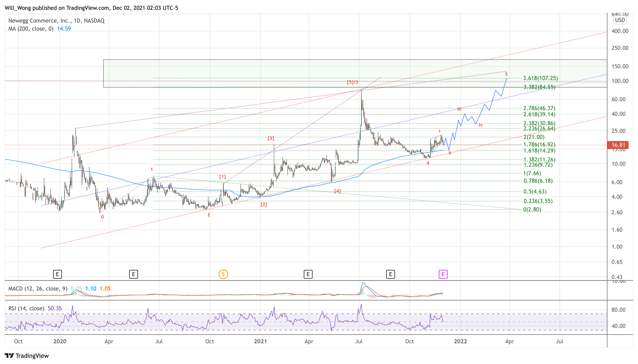Click the wave label [4]
This screenshot has width=638, height=364.
coord(337,191)
